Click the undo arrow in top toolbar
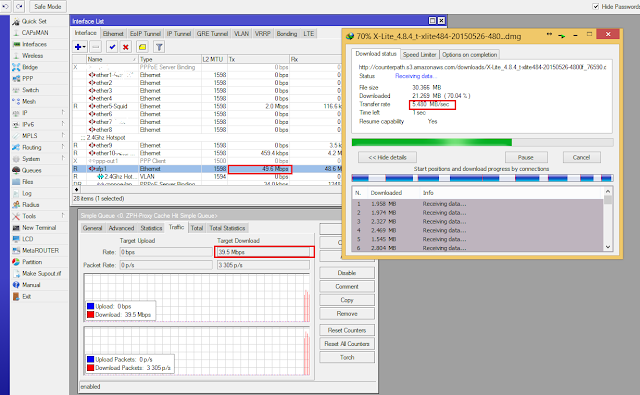 point(5,7)
